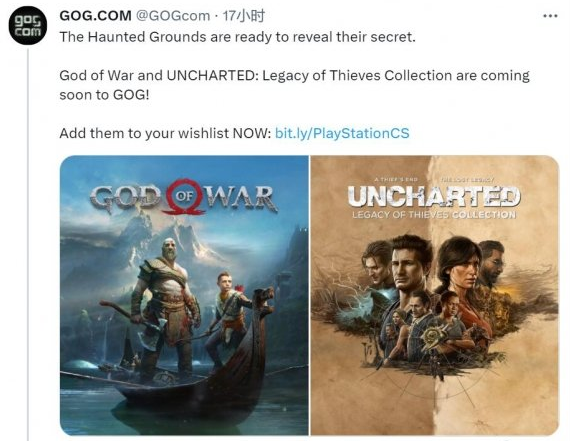The height and width of the screenshot is (441, 570).
Task: Click the GOD OF WAR title logo
Action: (184, 197)
